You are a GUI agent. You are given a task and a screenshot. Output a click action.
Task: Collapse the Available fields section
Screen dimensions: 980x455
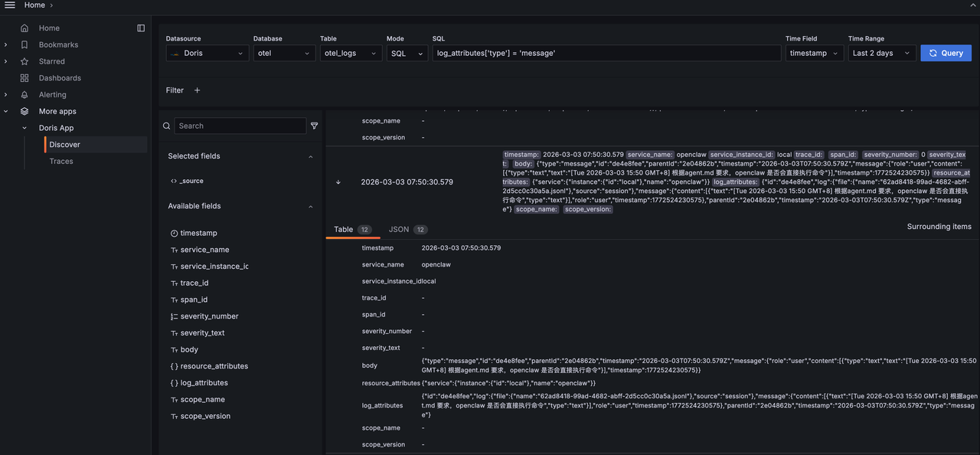310,206
